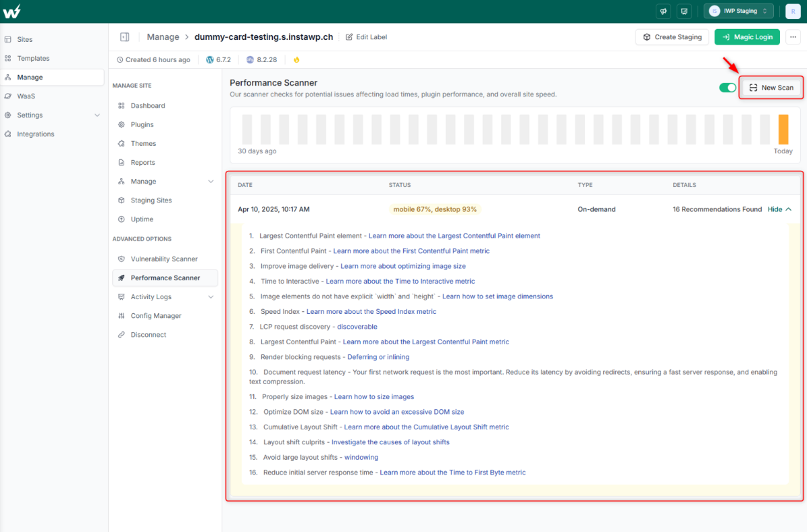Open link about Time to Interactive metric
Image resolution: width=807 pixels, height=532 pixels.
click(x=400, y=282)
